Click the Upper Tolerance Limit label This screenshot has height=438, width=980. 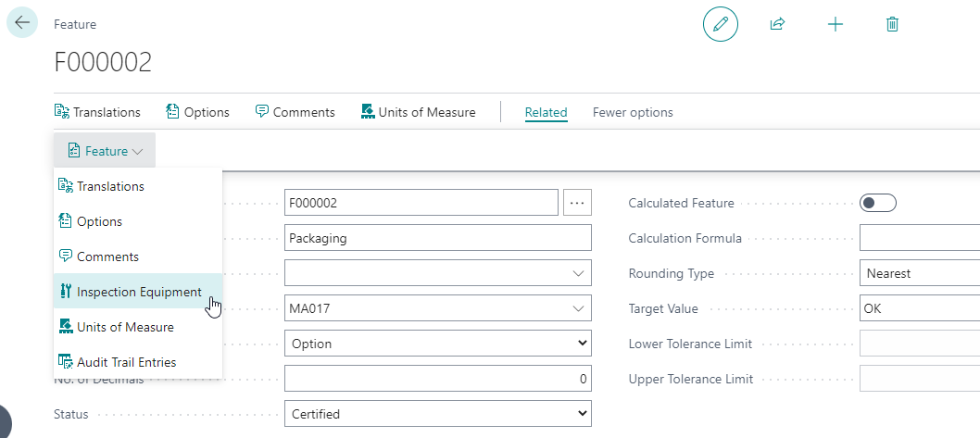click(x=691, y=379)
